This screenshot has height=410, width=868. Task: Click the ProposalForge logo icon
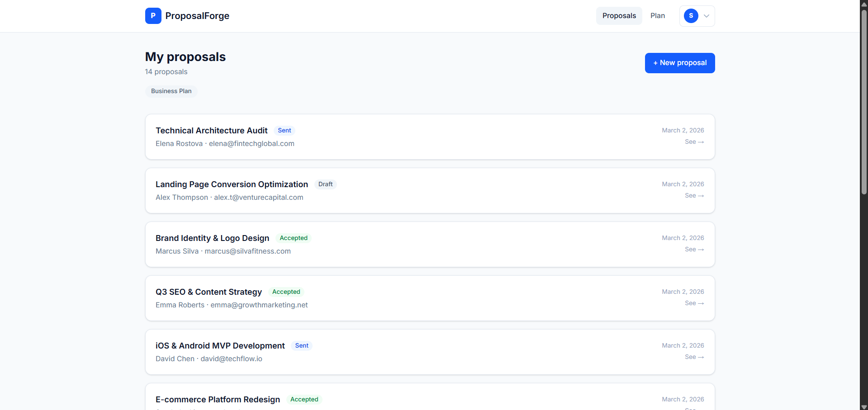point(153,15)
